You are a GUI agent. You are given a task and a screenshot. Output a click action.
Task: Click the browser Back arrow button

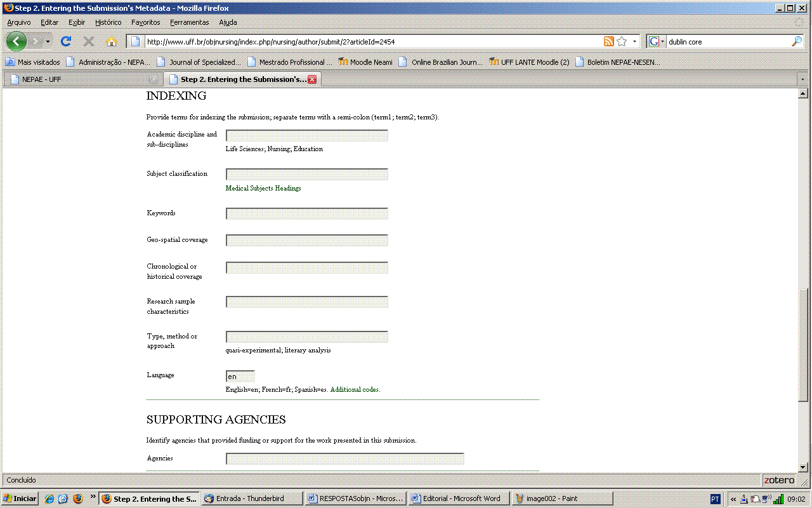tap(16, 41)
